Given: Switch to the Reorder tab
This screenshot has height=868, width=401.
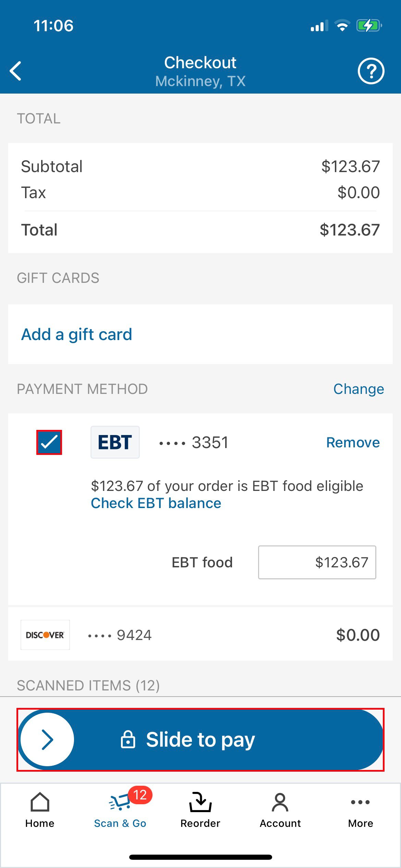Looking at the screenshot, I should (200, 809).
